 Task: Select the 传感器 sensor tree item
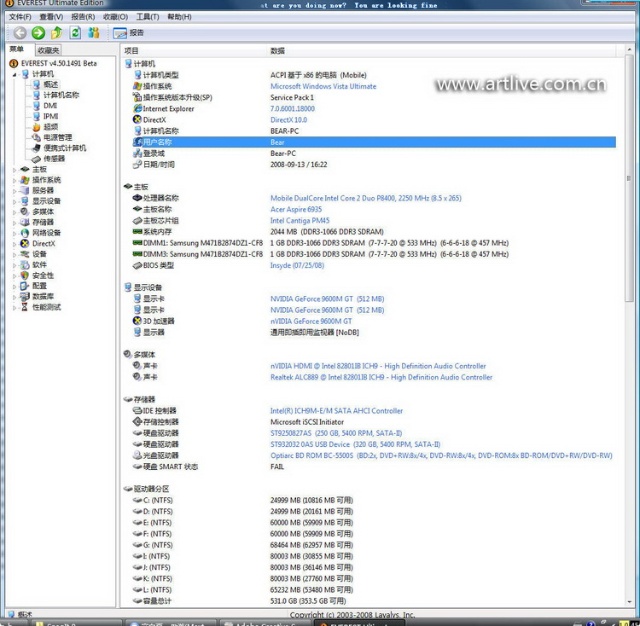click(53, 158)
